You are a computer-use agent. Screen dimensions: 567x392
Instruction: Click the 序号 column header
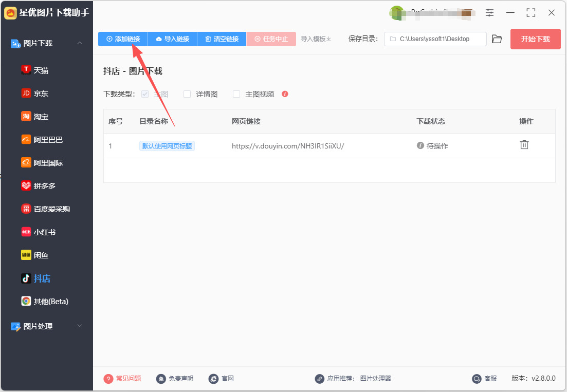(x=115, y=121)
